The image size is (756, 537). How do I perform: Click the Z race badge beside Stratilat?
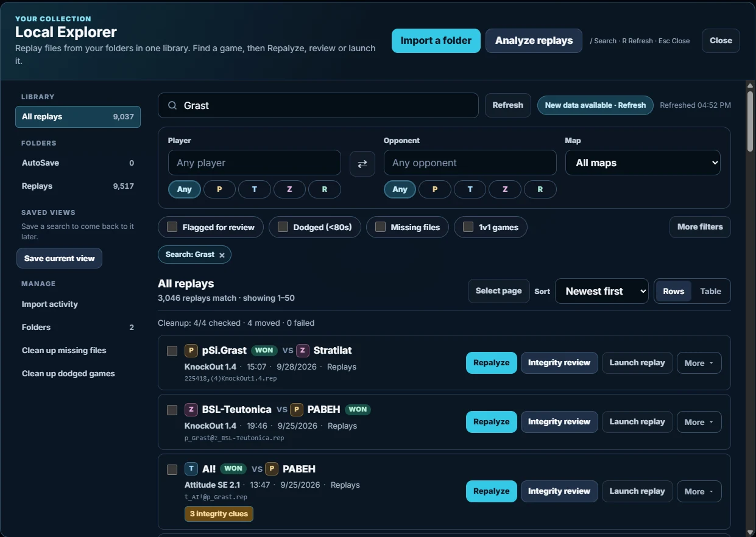pos(303,351)
